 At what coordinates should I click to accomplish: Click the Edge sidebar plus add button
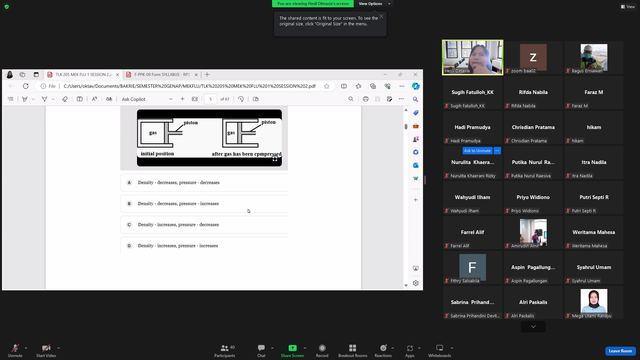coord(416,200)
